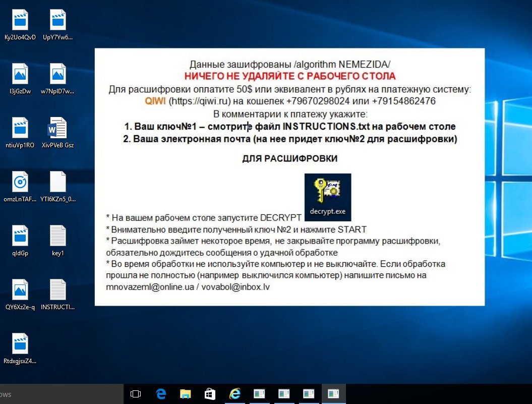532x404 pixels.
Task: Click the mnovazeml@online.ua email address
Action: pos(150,287)
